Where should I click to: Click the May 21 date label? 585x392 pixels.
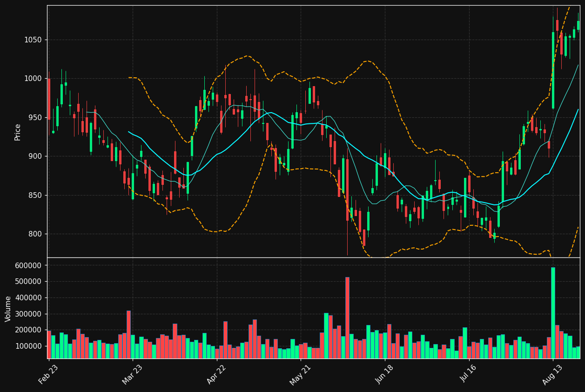301,374
